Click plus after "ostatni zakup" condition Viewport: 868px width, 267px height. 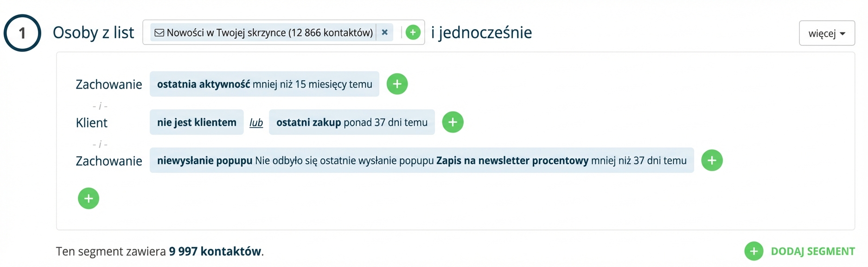pos(453,122)
